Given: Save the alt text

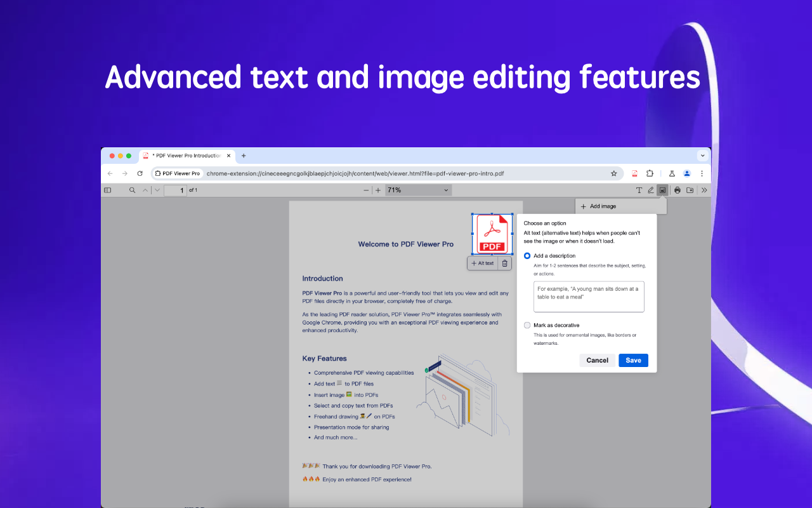Looking at the screenshot, I should 633,360.
